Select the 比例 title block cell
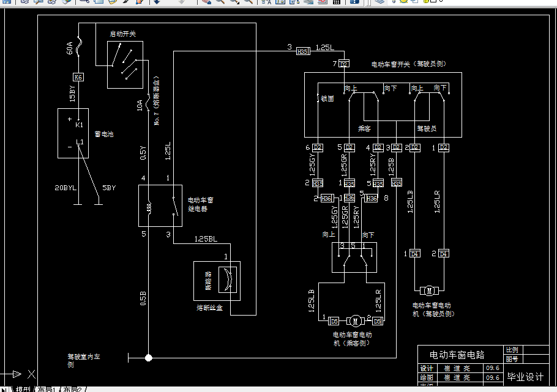Image resolution: width=557 pixels, height=392 pixels. 512,350
